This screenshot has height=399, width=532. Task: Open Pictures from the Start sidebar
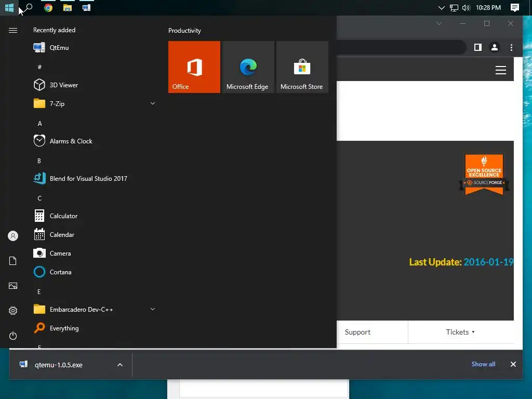tap(13, 286)
